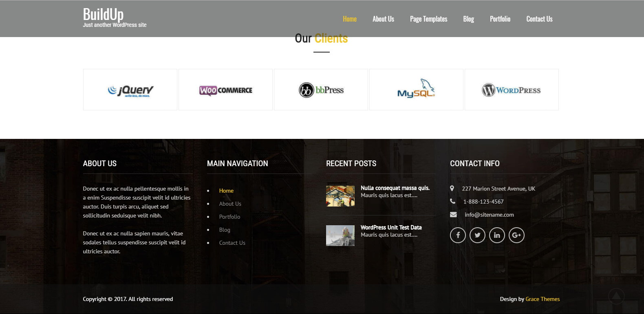Click the bbPress client logo
Viewport: 644px width, 314px height.
point(321,90)
